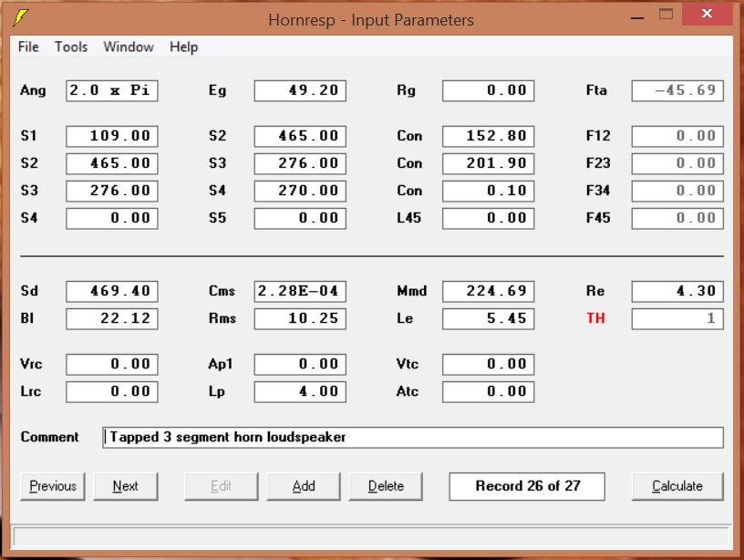Minimize the Hornresp window

point(637,17)
